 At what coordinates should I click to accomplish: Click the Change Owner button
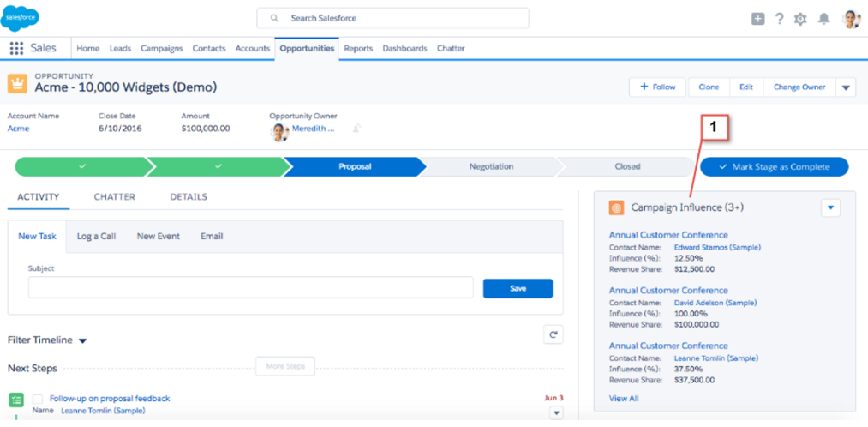(799, 87)
